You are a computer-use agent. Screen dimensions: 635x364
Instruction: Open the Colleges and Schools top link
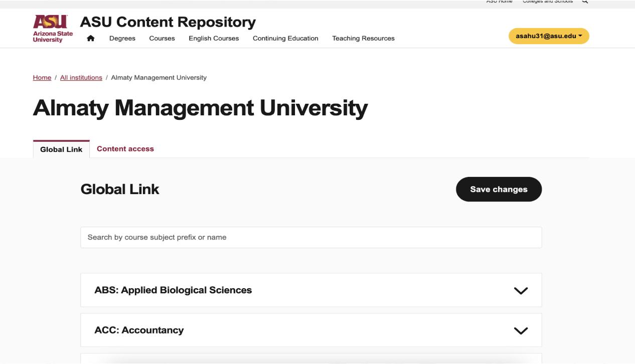click(x=548, y=2)
